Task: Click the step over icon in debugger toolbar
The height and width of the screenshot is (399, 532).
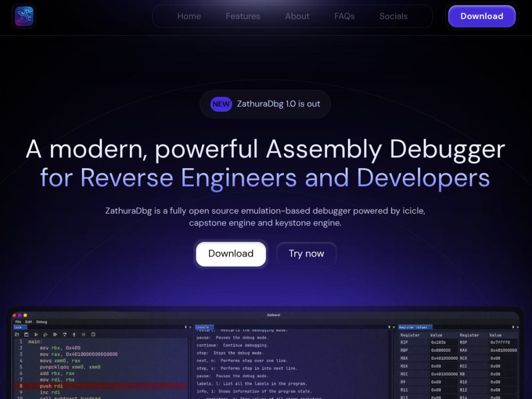Action: point(64,335)
